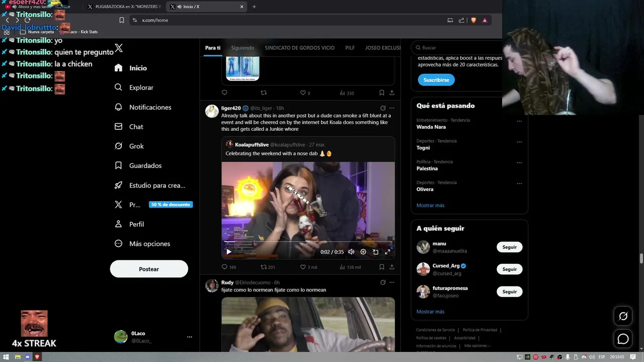
Task: Bookmark page icon in browser address bar
Action: point(121,20)
